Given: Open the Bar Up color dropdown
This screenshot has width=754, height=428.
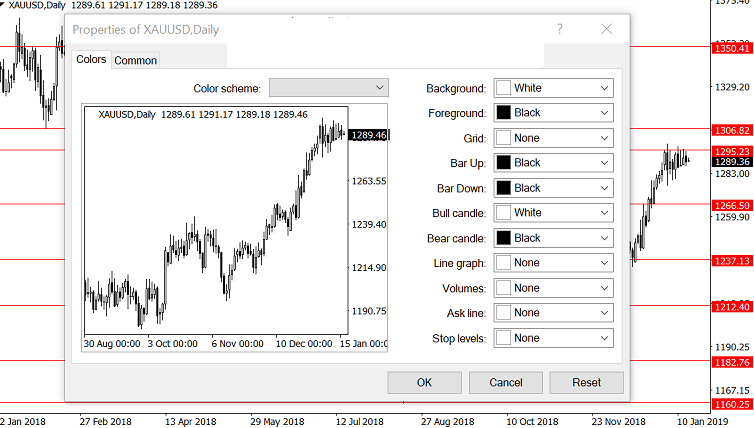Looking at the screenshot, I should (553, 163).
